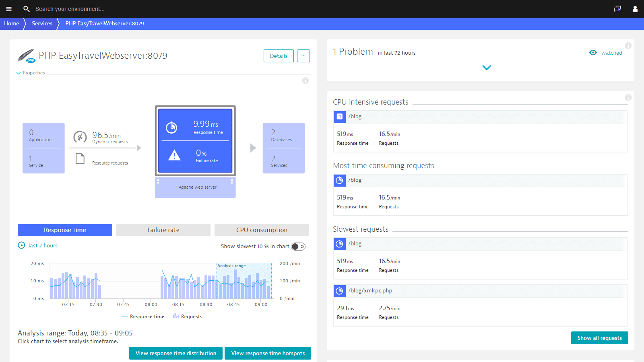Open /blog under CPU intensive requests
Image resolution: width=644 pixels, height=362 pixels.
tap(355, 117)
